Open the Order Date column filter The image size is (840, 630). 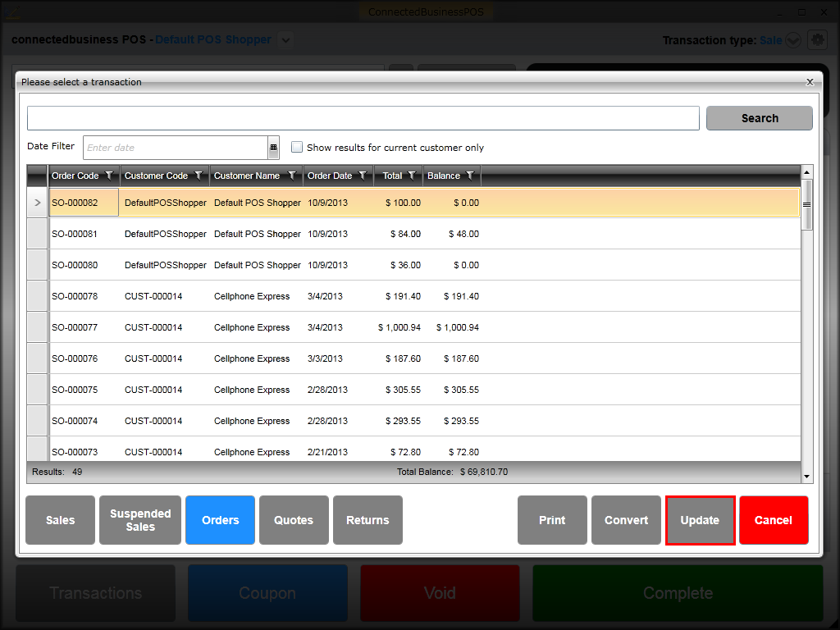pyautogui.click(x=362, y=176)
